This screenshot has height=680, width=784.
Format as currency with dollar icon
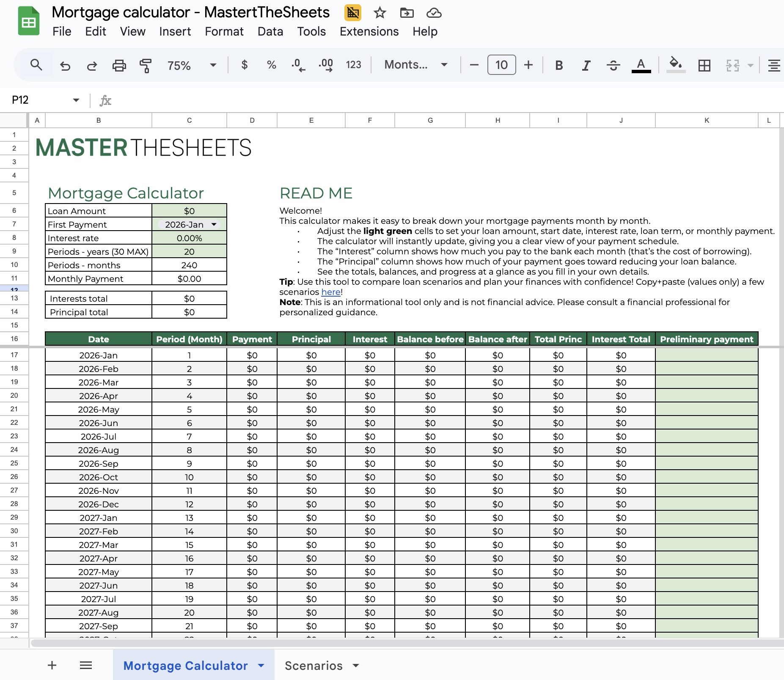click(244, 65)
